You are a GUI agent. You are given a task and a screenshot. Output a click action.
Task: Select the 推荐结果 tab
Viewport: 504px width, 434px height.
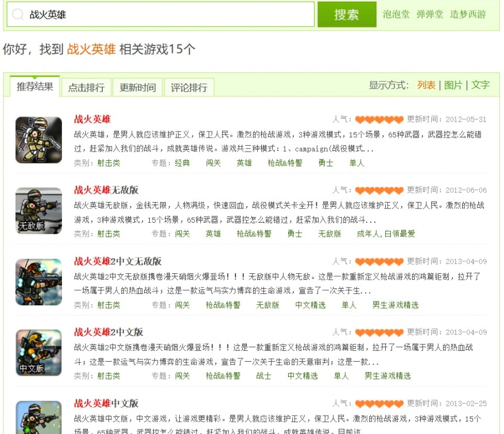[x=34, y=87]
